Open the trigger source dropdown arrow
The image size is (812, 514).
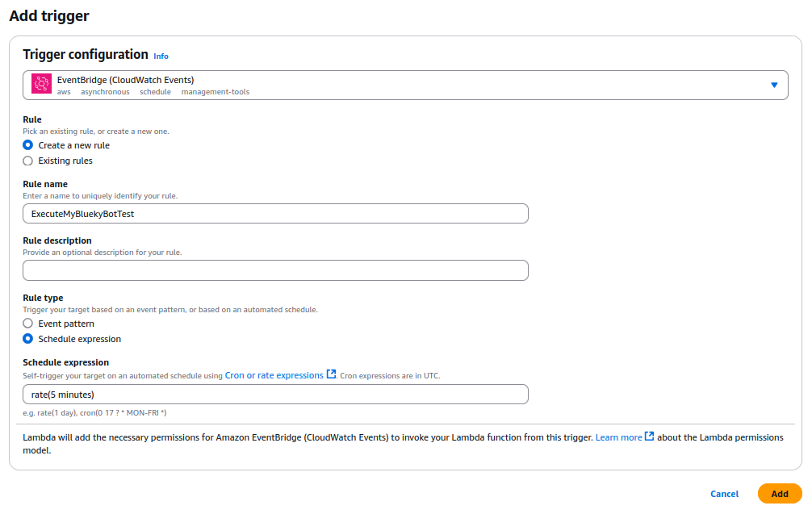point(774,85)
